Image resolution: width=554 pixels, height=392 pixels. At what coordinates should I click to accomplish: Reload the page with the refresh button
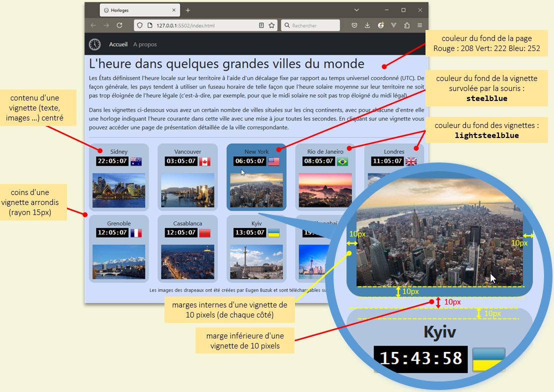(x=119, y=25)
